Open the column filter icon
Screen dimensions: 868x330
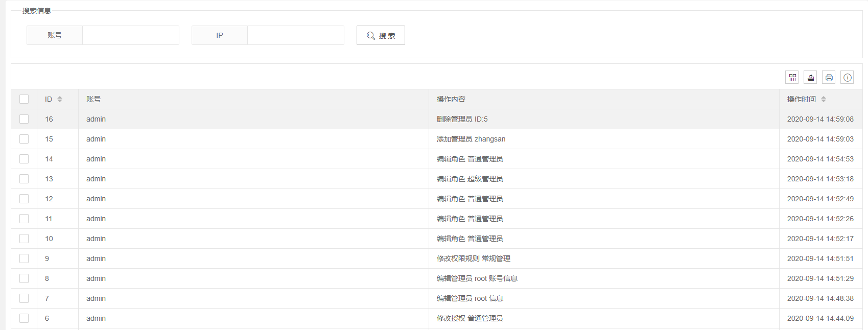point(792,78)
